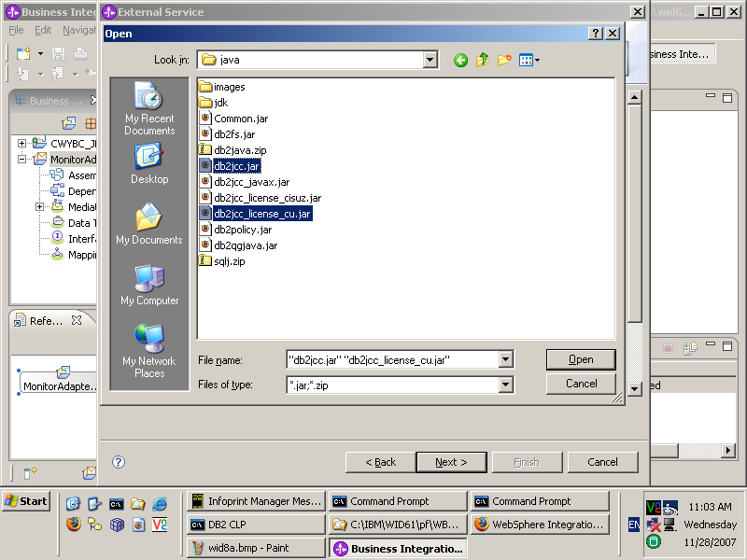Launch Internet Explorer from quick launch

(x=160, y=503)
